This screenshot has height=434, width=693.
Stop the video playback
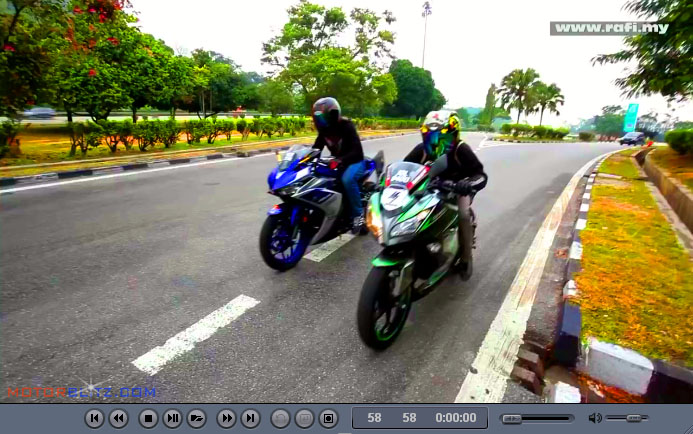point(148,419)
